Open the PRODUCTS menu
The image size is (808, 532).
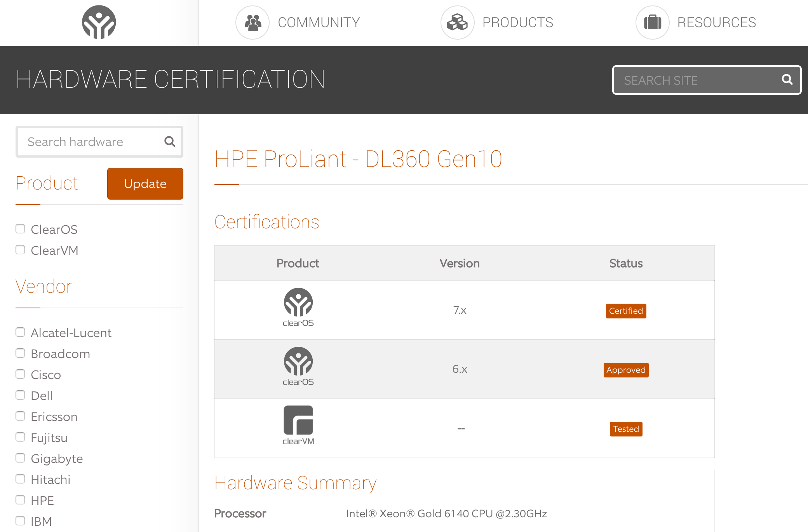point(518,23)
